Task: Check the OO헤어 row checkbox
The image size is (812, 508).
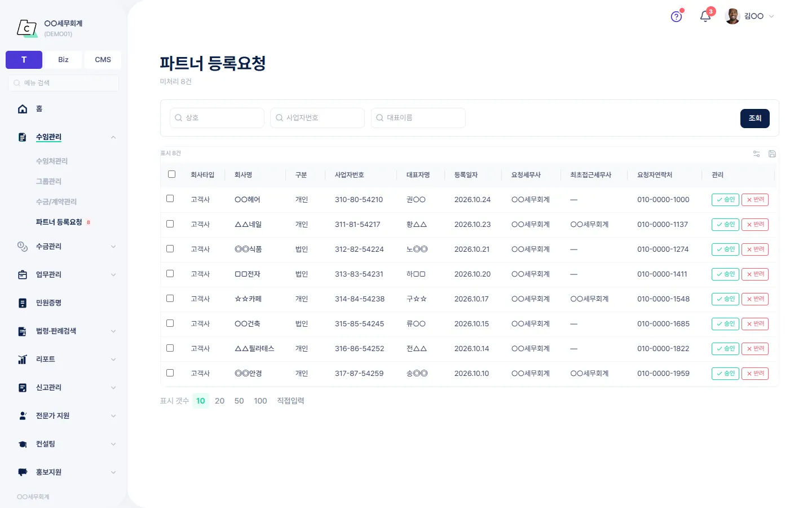Action: 170,199
